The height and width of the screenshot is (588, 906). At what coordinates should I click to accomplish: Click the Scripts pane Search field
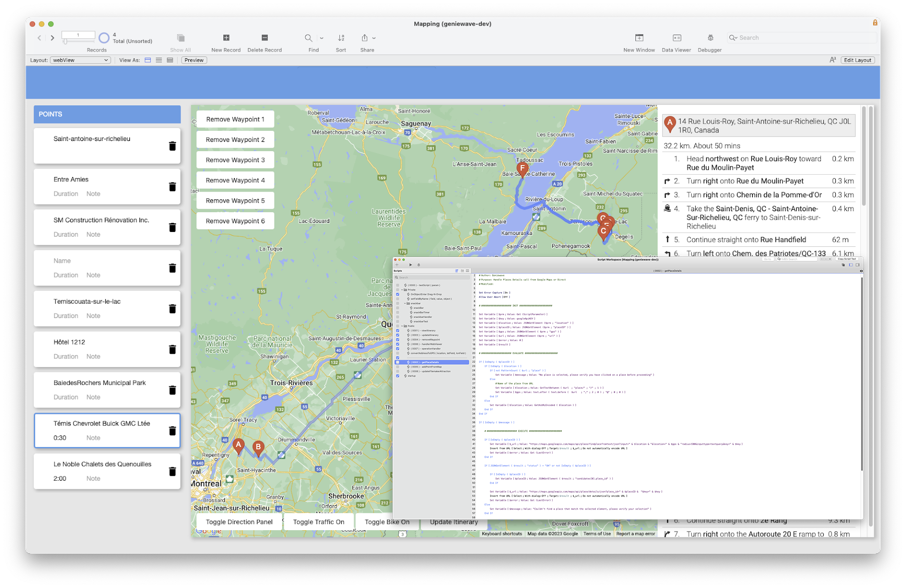tap(432, 277)
